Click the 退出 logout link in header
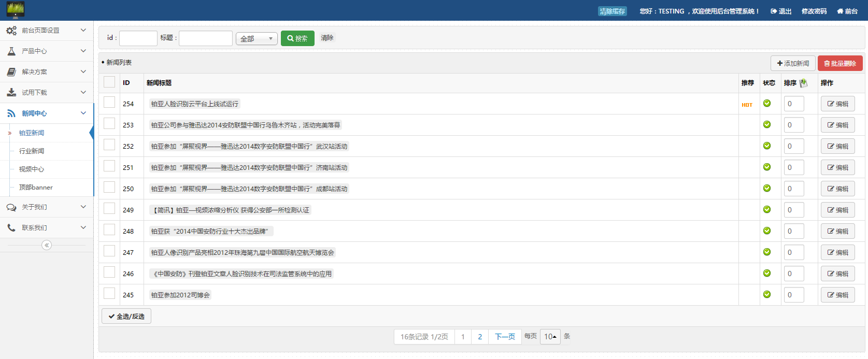The width and height of the screenshot is (868, 359). (781, 11)
